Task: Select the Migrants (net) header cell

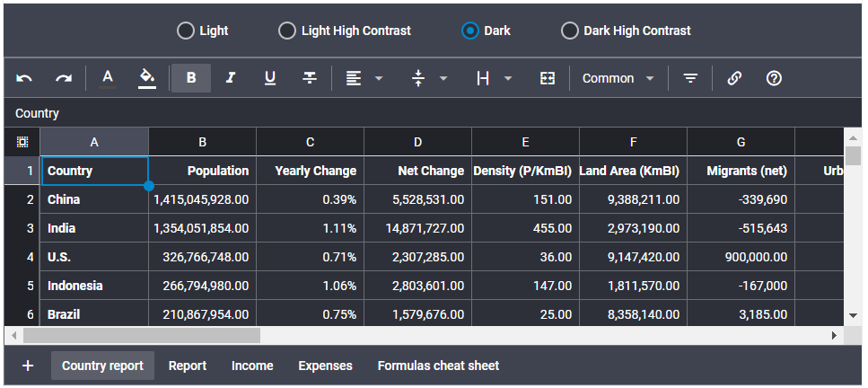Action: pyautogui.click(x=741, y=171)
